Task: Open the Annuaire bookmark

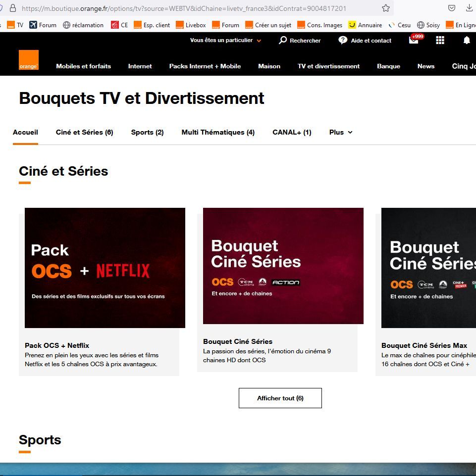Action: 365,25
